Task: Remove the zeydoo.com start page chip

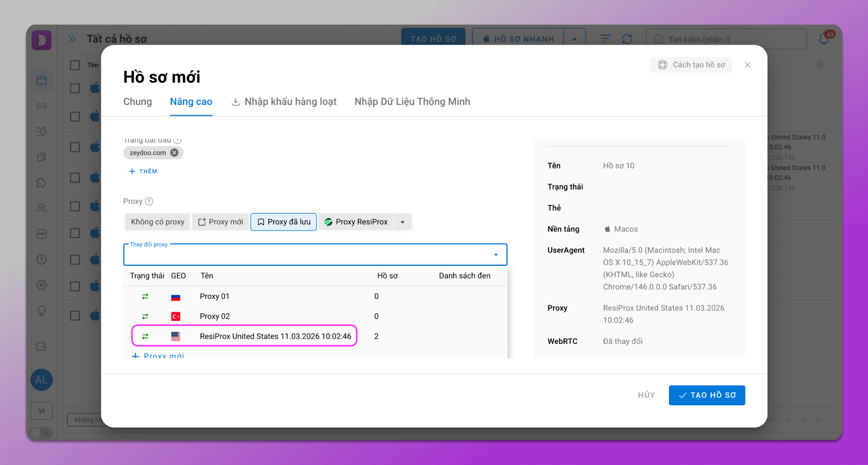Action: 174,153
